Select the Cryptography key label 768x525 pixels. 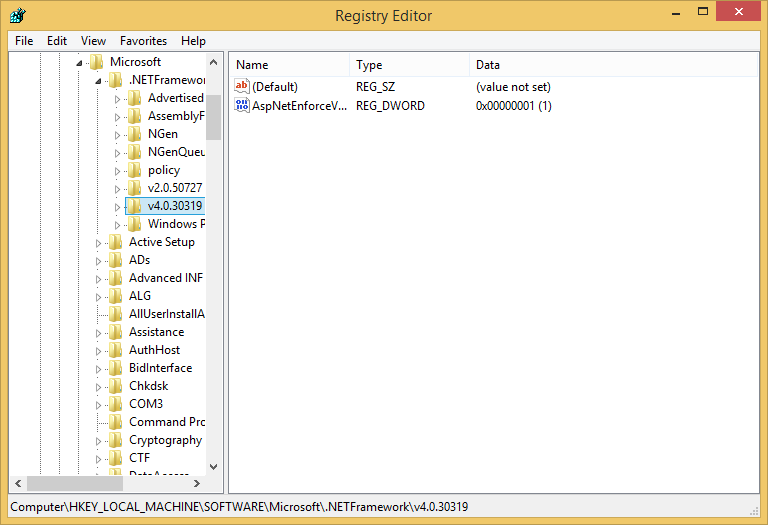pos(166,440)
